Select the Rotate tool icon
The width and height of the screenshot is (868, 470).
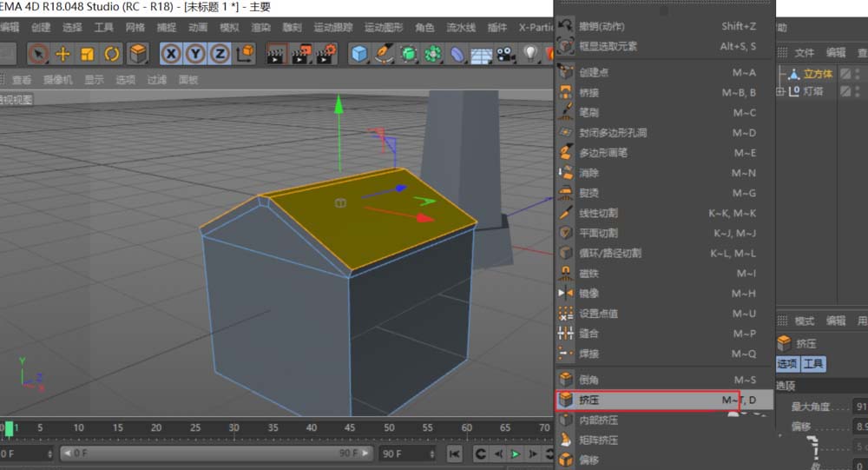(112, 54)
